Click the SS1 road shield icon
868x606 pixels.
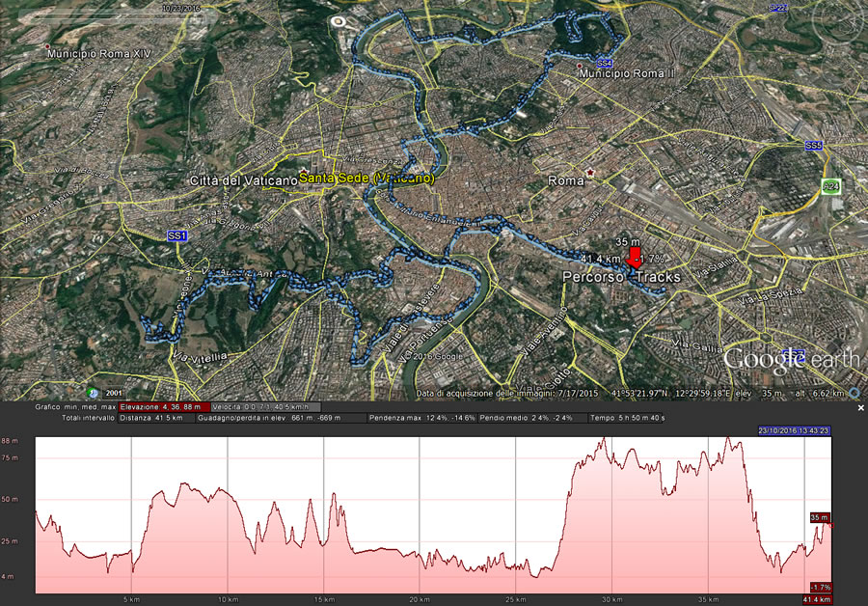coord(177,235)
